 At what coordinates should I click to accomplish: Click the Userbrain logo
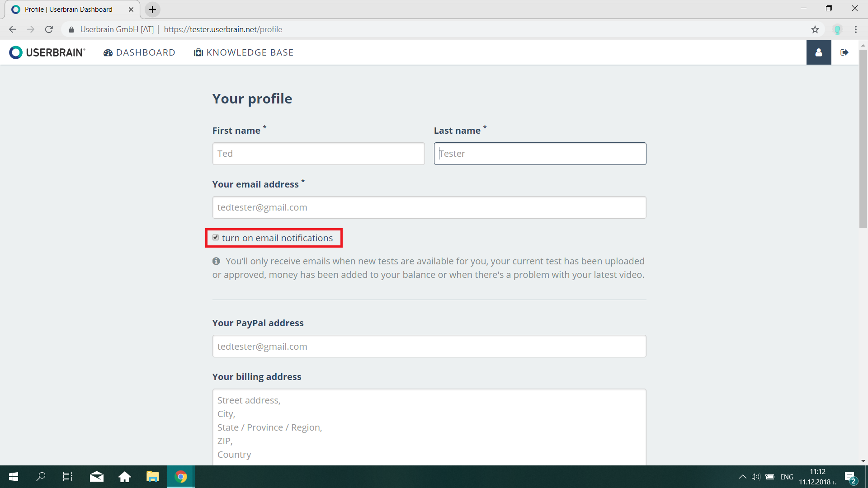(47, 52)
